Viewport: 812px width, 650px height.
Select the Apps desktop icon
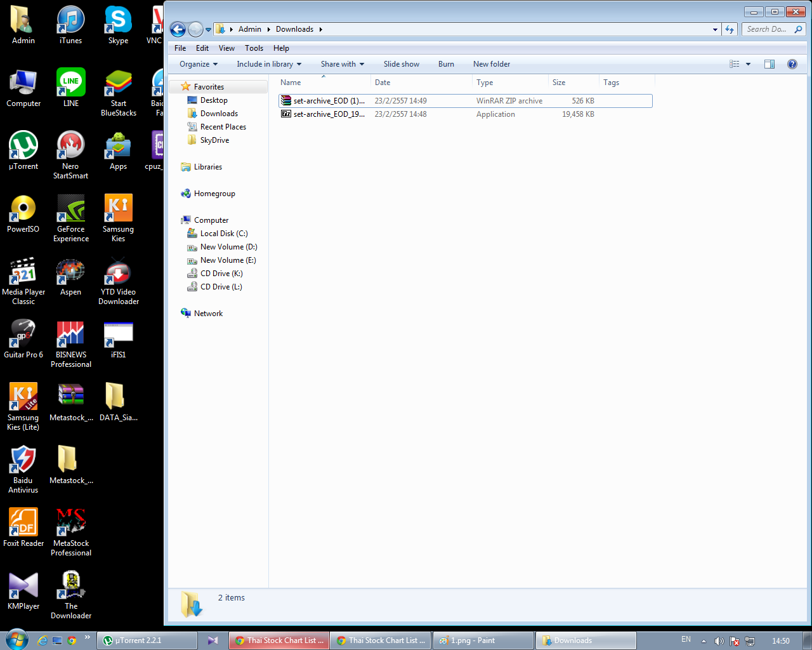point(119,151)
